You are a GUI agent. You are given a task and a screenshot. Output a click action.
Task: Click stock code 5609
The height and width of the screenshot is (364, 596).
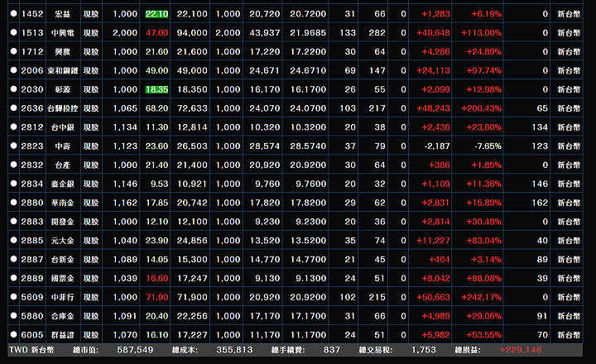(32, 297)
